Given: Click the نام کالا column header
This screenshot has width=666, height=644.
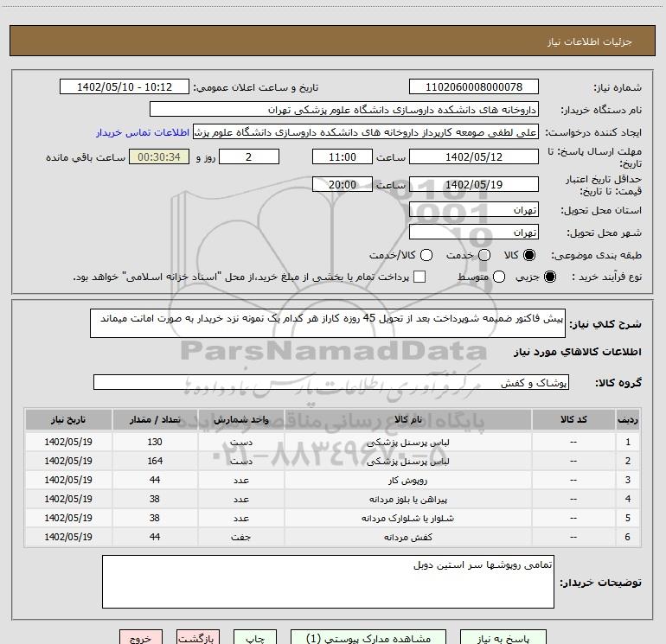Looking at the screenshot, I should coord(407,419).
